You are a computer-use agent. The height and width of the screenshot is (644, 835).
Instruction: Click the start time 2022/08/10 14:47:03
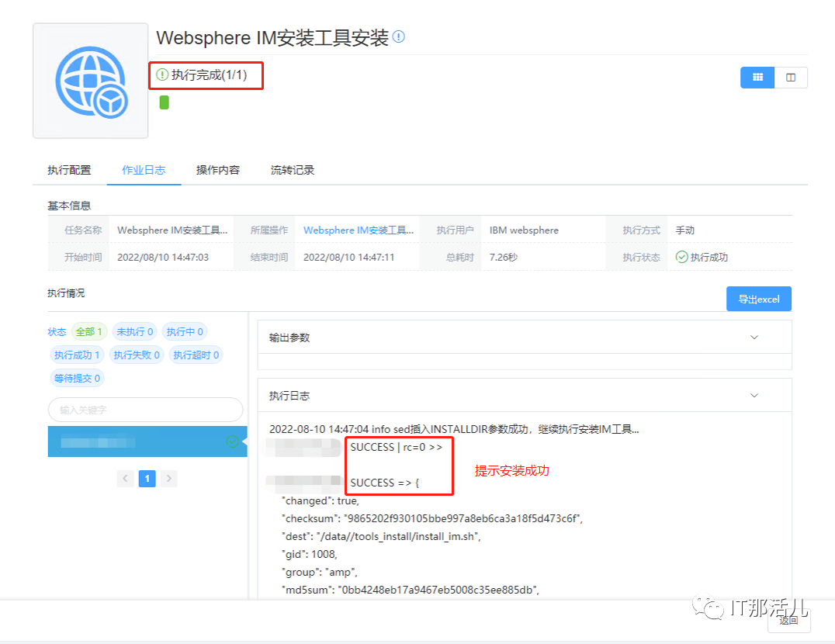(163, 257)
